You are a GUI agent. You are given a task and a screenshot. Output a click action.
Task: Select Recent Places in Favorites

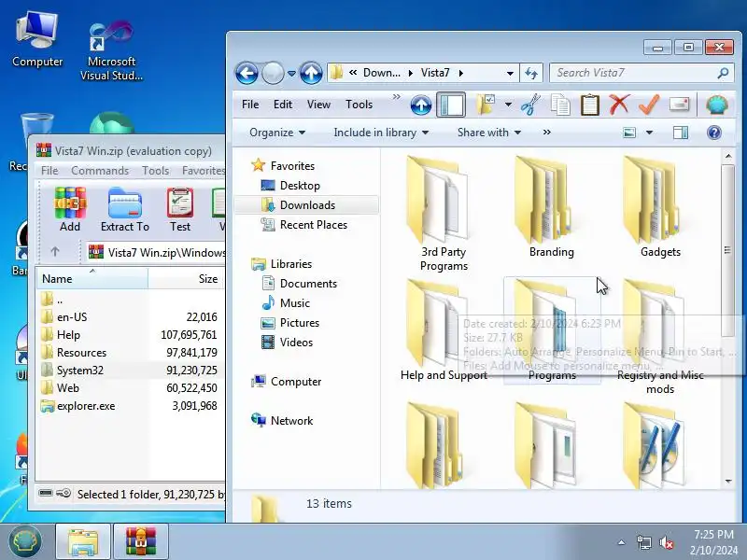(x=314, y=225)
